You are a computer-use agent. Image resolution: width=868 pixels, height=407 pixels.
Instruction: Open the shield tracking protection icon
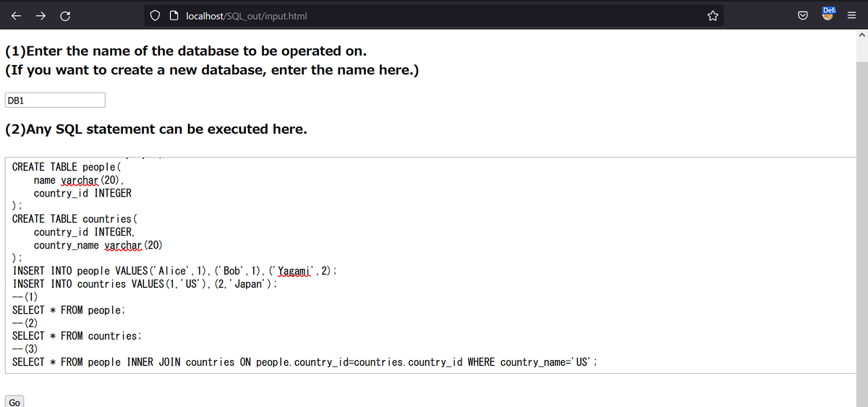click(x=156, y=15)
